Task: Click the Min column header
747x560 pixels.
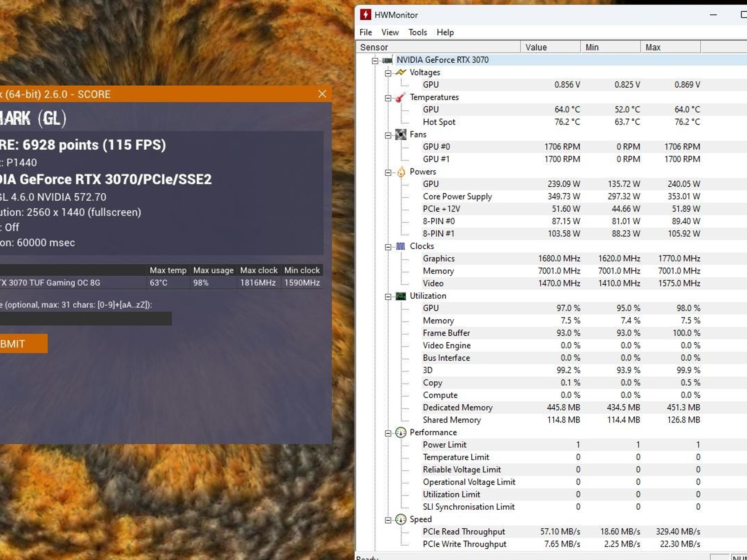Action: click(x=611, y=47)
